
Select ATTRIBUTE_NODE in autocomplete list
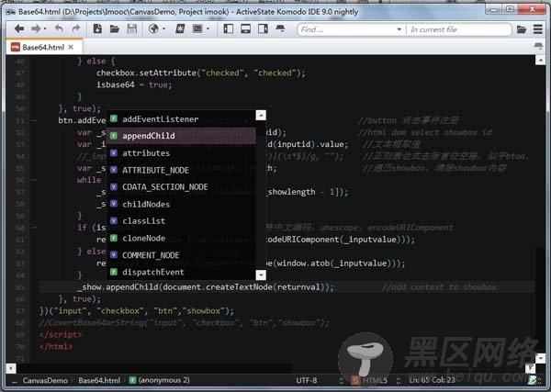(181, 170)
